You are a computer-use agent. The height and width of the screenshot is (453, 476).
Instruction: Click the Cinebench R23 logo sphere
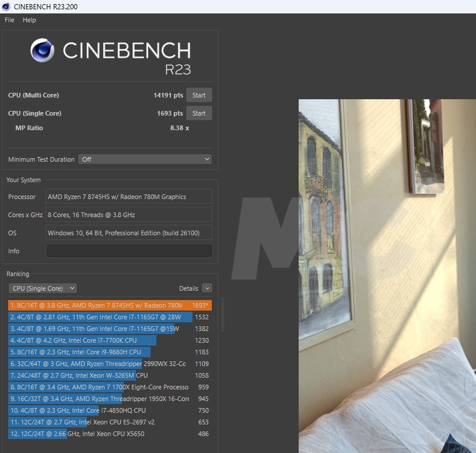point(43,51)
